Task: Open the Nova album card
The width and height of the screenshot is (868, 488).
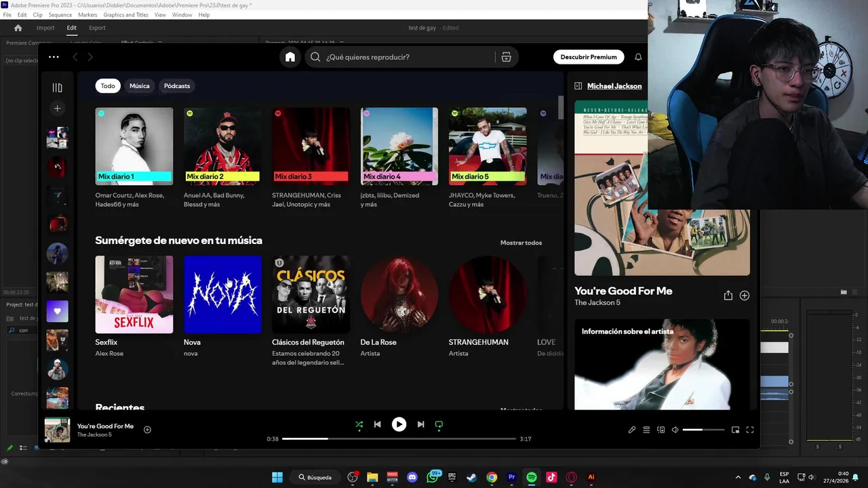Action: click(x=222, y=308)
